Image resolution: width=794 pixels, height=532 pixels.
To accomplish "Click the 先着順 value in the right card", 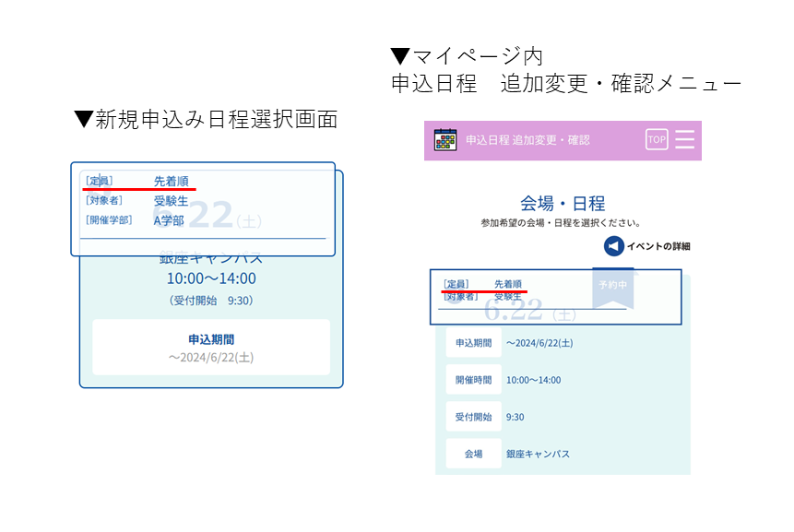I will tap(508, 284).
